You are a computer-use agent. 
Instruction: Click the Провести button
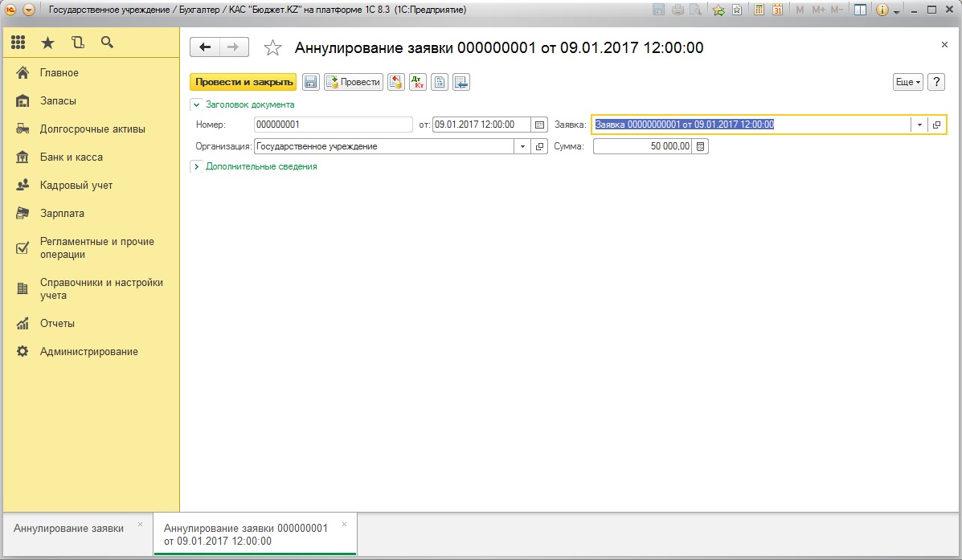click(x=354, y=82)
